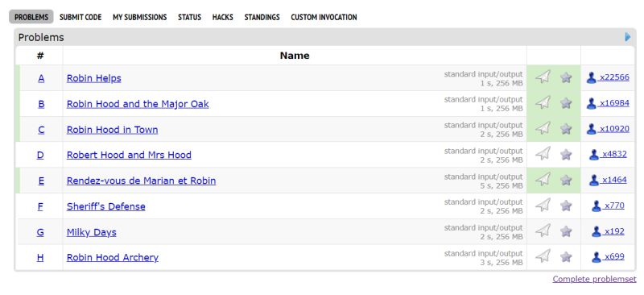The width and height of the screenshot is (644, 295).
Task: Open problem Rendez-vous de Marian et Robin
Action: tap(142, 181)
